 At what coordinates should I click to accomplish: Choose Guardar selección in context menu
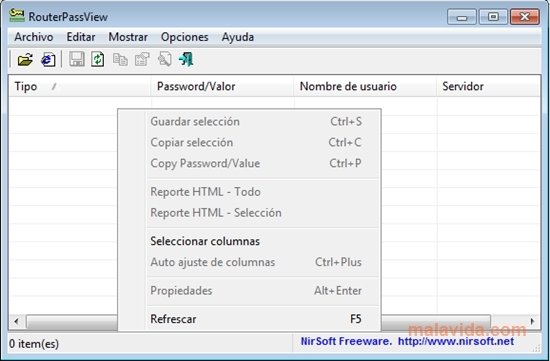pos(250,122)
